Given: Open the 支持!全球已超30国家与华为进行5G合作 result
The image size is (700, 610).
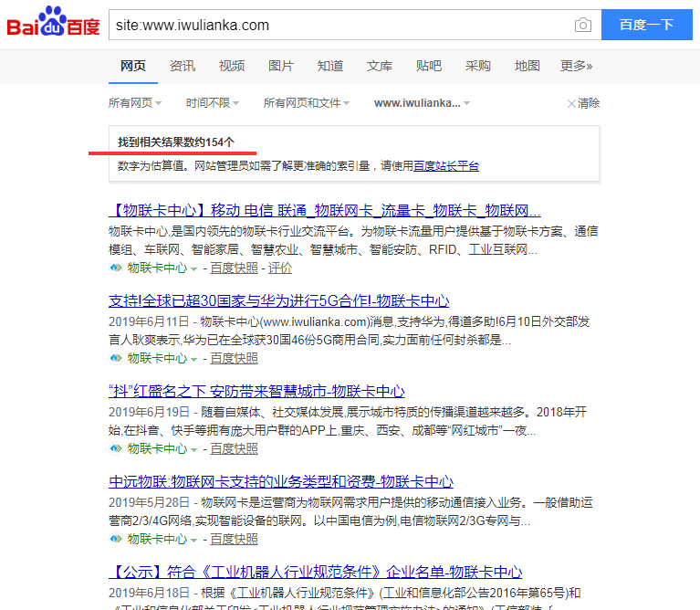Looking at the screenshot, I should [x=279, y=300].
